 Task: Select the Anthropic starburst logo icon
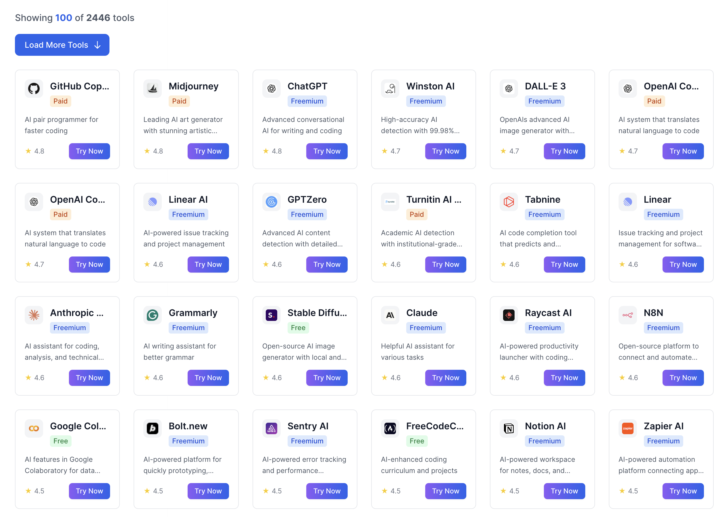(34, 315)
